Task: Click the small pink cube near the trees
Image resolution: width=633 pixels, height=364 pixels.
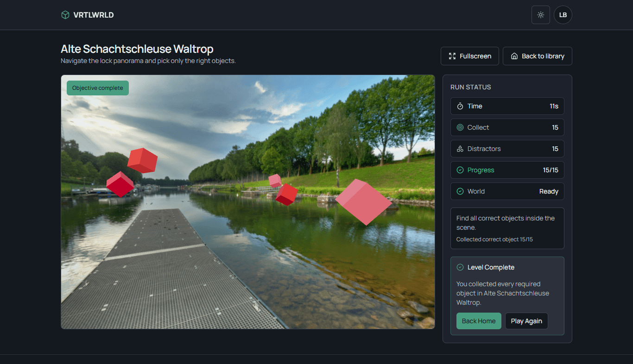Action: click(275, 180)
